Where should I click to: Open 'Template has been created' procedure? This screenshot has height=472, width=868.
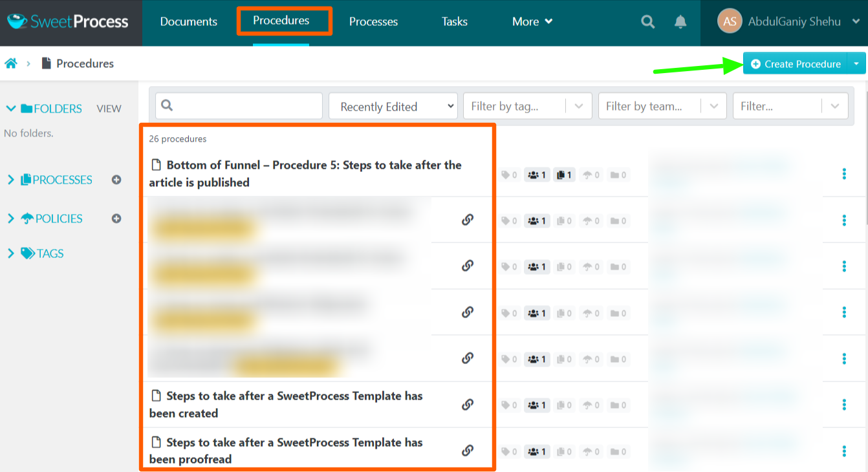286,404
